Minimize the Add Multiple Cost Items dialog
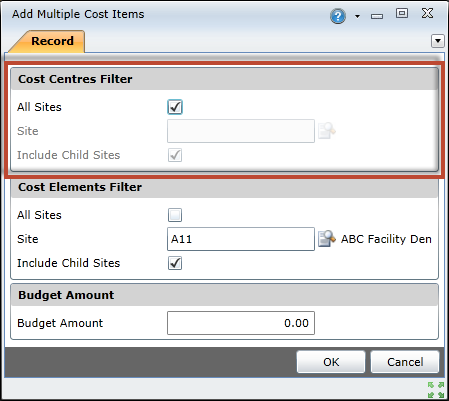The height and width of the screenshot is (401, 449). 377,16
